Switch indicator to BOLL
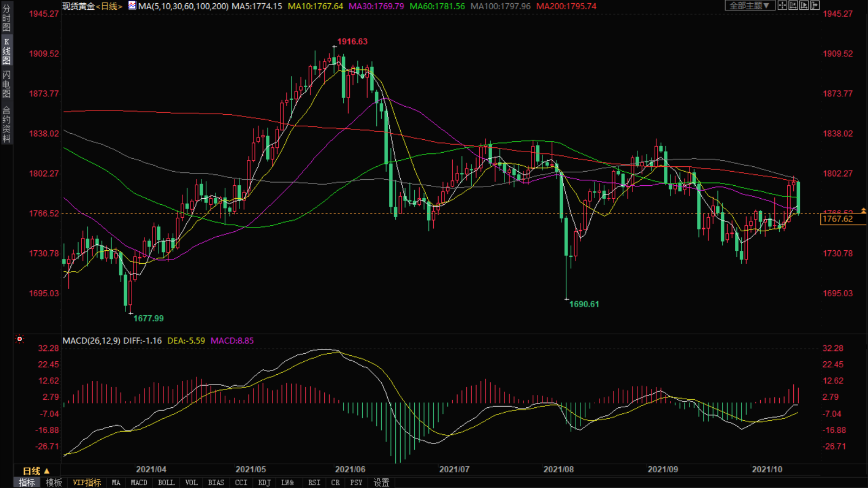This screenshot has width=868, height=488. tap(166, 483)
